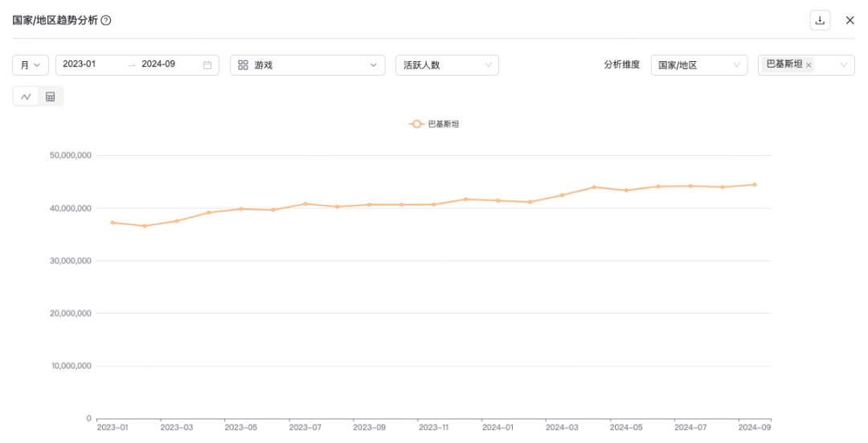Click the calendar icon in date range
Viewport: 868px width, 443px height.
pyautogui.click(x=207, y=65)
